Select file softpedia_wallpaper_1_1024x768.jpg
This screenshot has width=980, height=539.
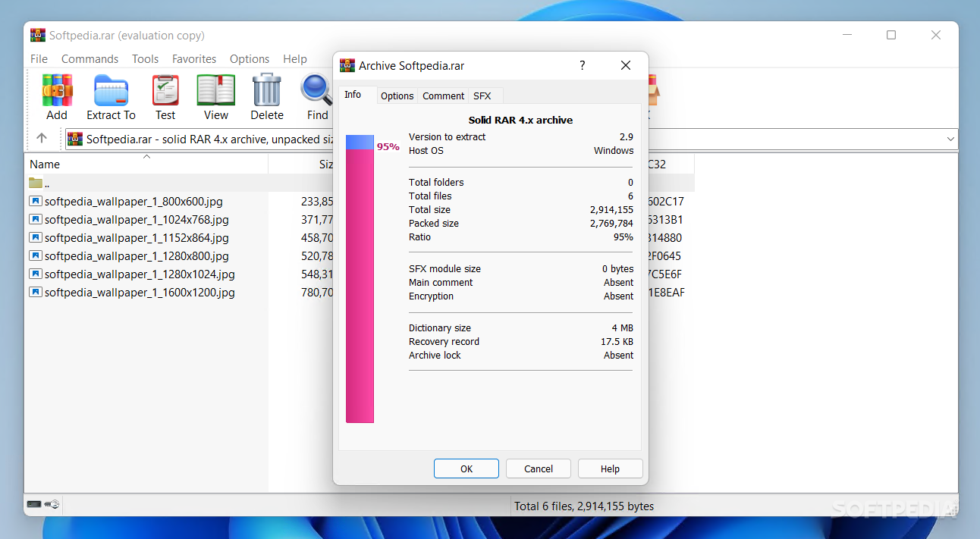pyautogui.click(x=137, y=219)
